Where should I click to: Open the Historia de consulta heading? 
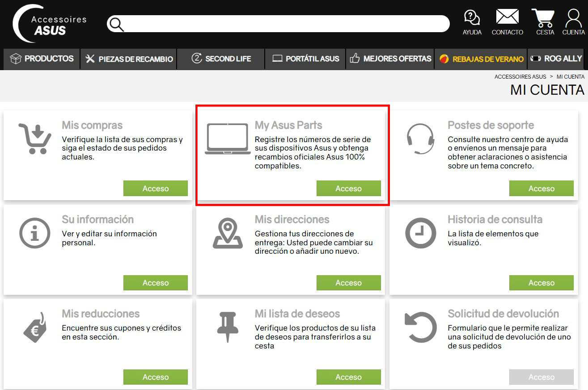(495, 220)
